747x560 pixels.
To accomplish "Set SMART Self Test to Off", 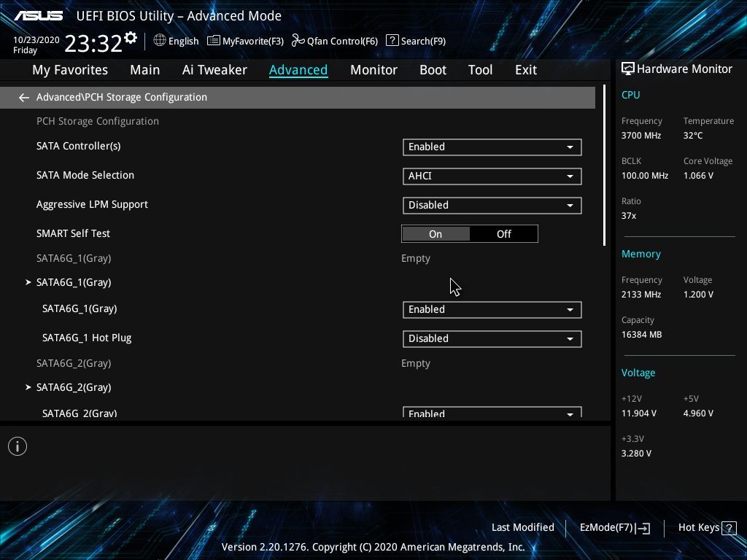I will tap(503, 234).
